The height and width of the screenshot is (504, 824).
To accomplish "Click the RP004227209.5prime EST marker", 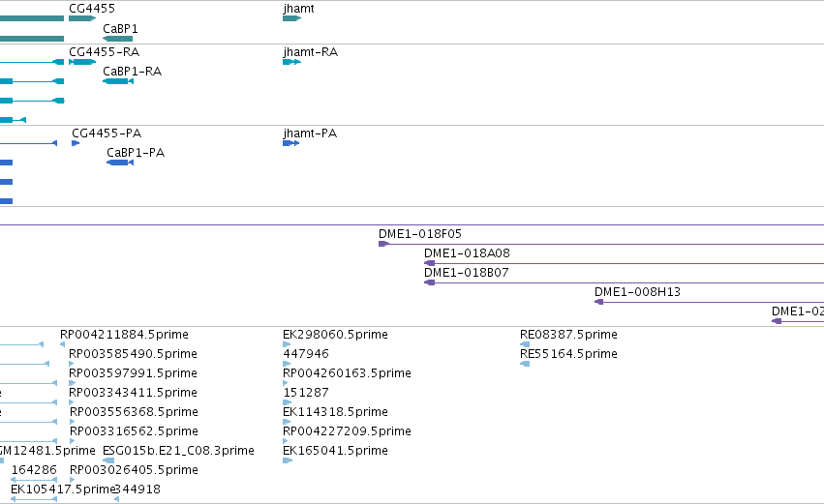I will [x=286, y=441].
